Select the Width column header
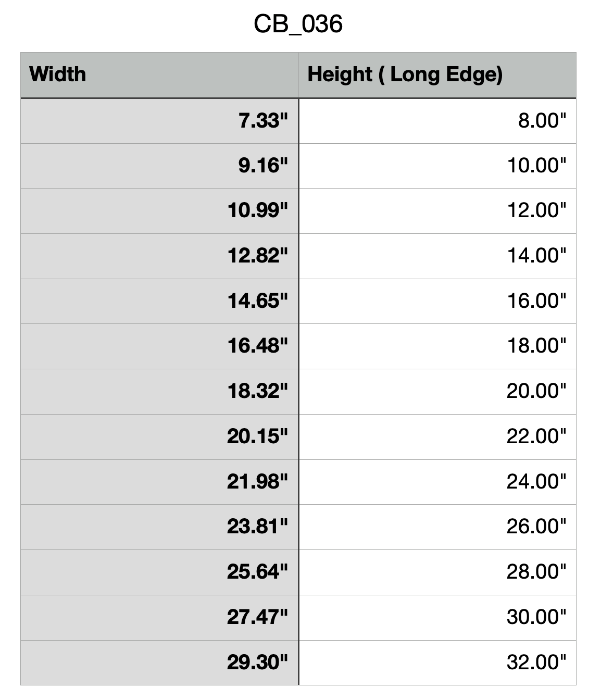601x700 pixels. tap(58, 74)
